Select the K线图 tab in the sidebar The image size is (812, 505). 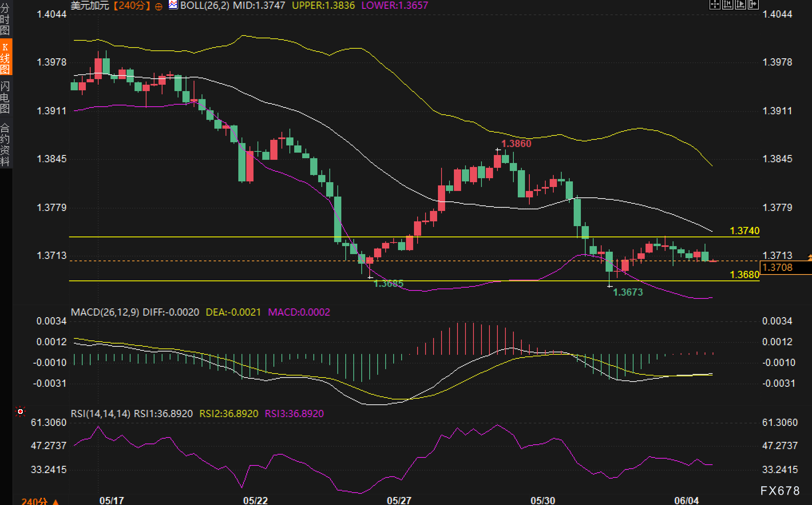(5, 57)
